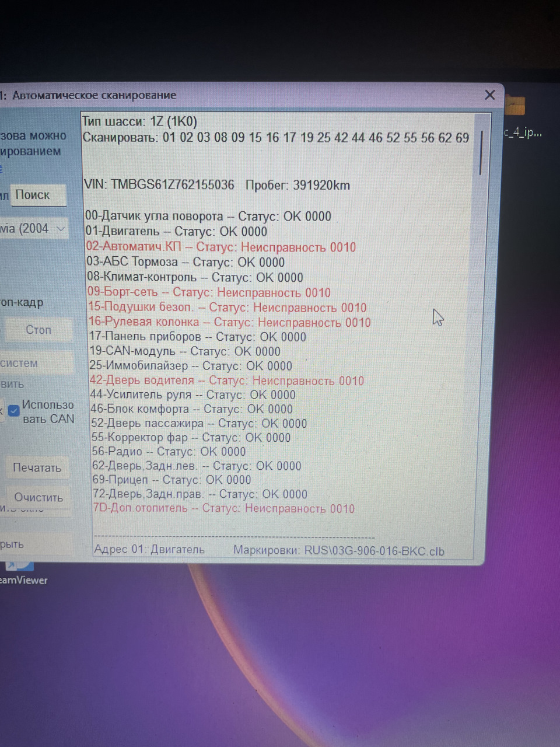Click the line '52-Дверь пассажира Статус: OK'
This screenshot has height=747, width=560.
(x=199, y=424)
